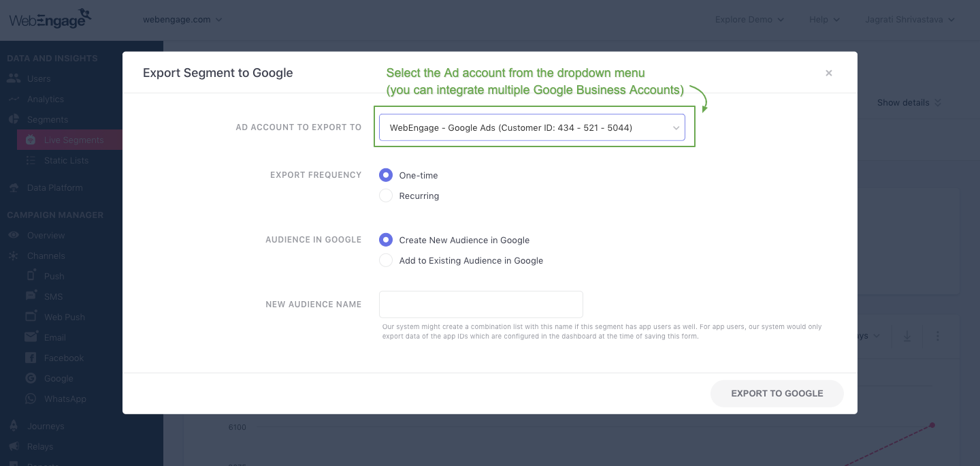Go to Users in sidebar
Screen dimensions: 980x466
coord(39,78)
